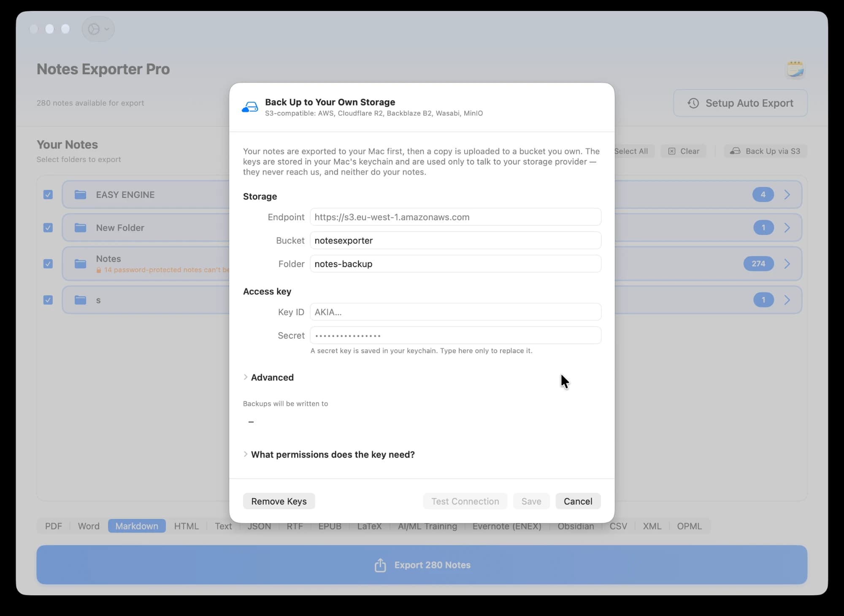Uncheck the New Folder checkbox
Image resolution: width=844 pixels, height=616 pixels.
pyautogui.click(x=48, y=228)
